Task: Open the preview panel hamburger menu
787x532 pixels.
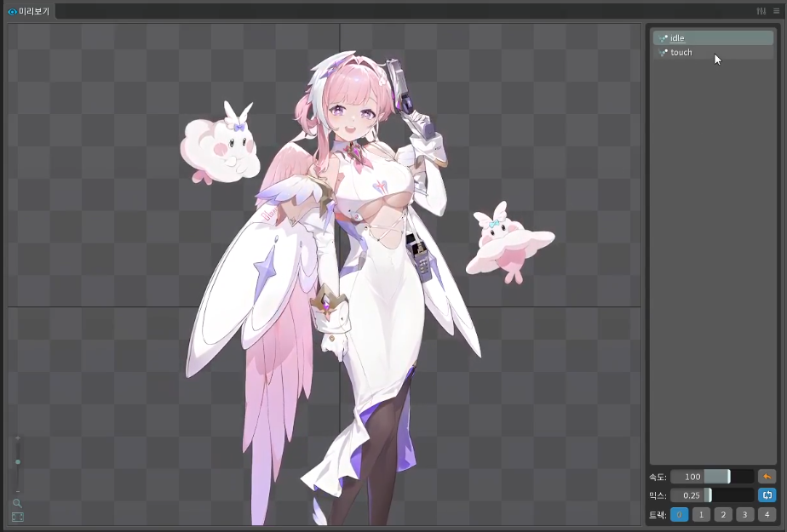Action: tap(777, 11)
